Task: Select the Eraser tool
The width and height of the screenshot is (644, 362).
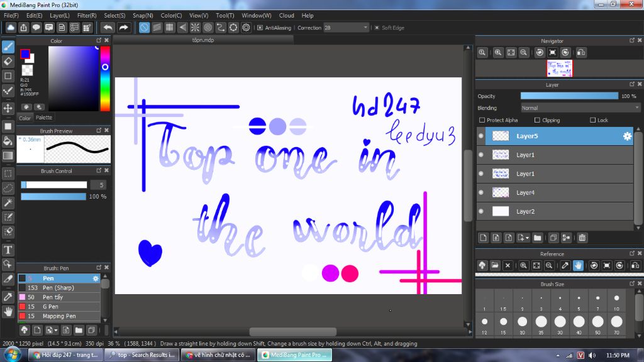Action: (x=8, y=62)
